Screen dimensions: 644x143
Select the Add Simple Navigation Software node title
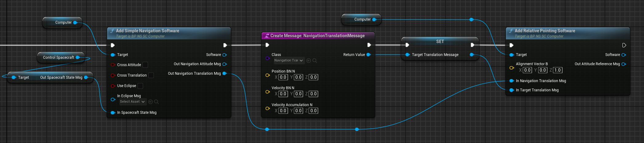pos(147,31)
